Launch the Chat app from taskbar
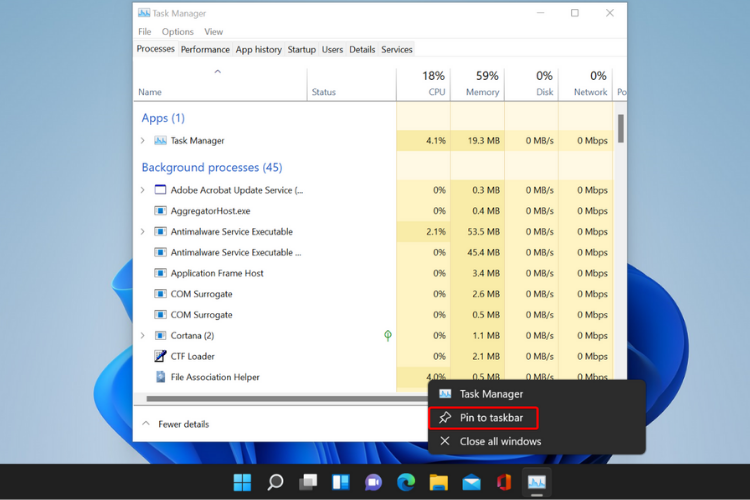Viewport: 750px width, 500px height. point(373,482)
